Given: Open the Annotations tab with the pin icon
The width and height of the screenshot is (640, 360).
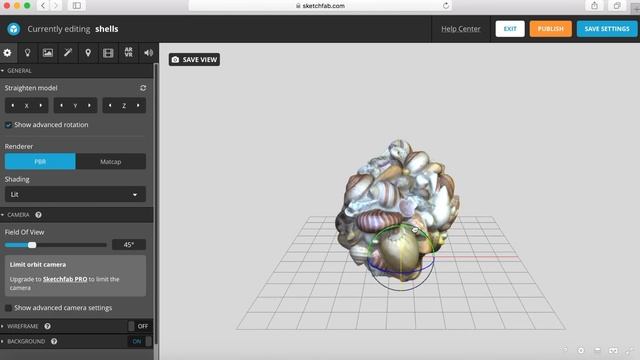Looking at the screenshot, I should pyautogui.click(x=88, y=53).
